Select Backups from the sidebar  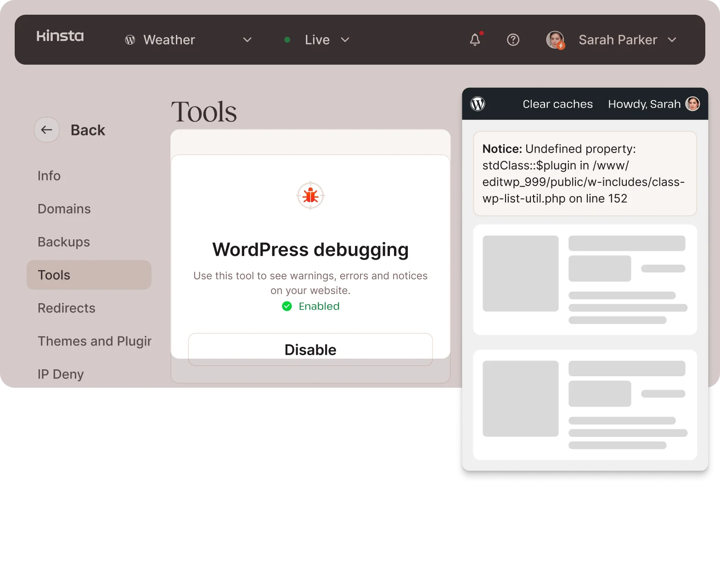64,242
